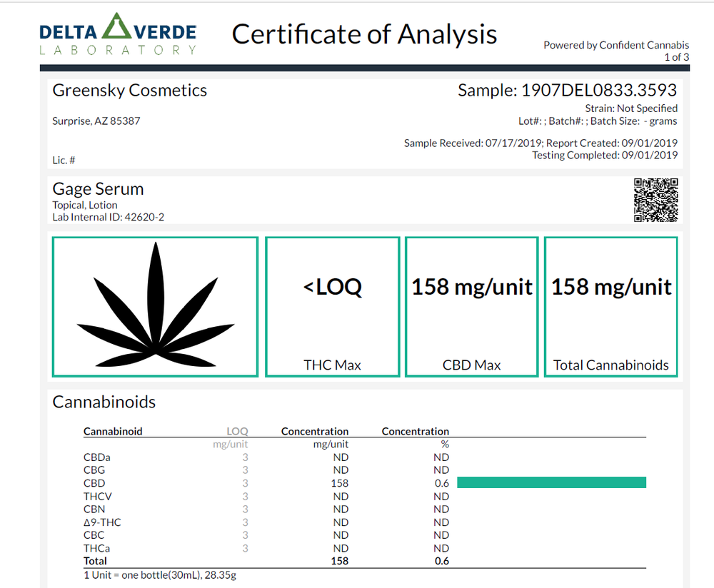The height and width of the screenshot is (588, 714).
Task: Click the LOQ column header
Action: 237,432
